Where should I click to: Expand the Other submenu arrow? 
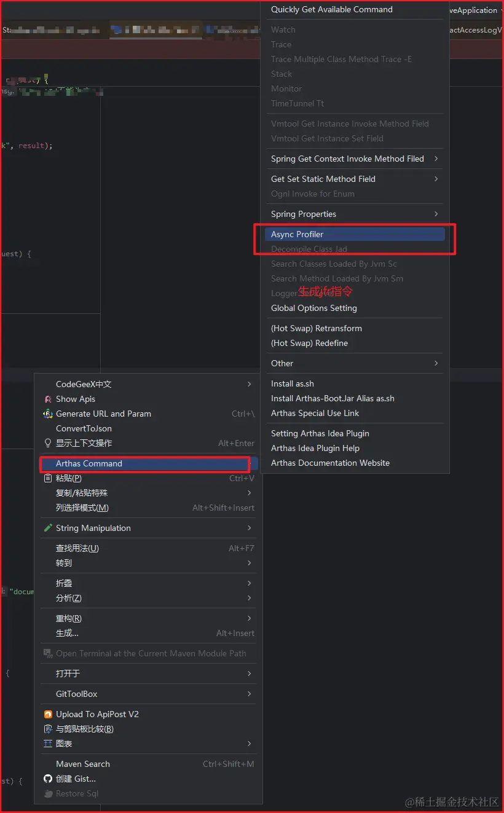(x=436, y=363)
